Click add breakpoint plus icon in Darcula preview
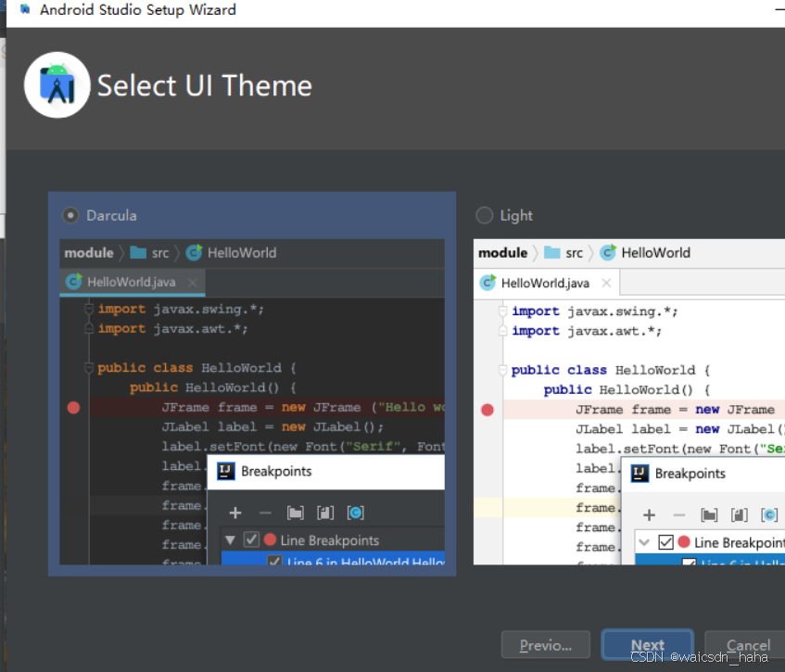785x672 pixels. click(235, 513)
